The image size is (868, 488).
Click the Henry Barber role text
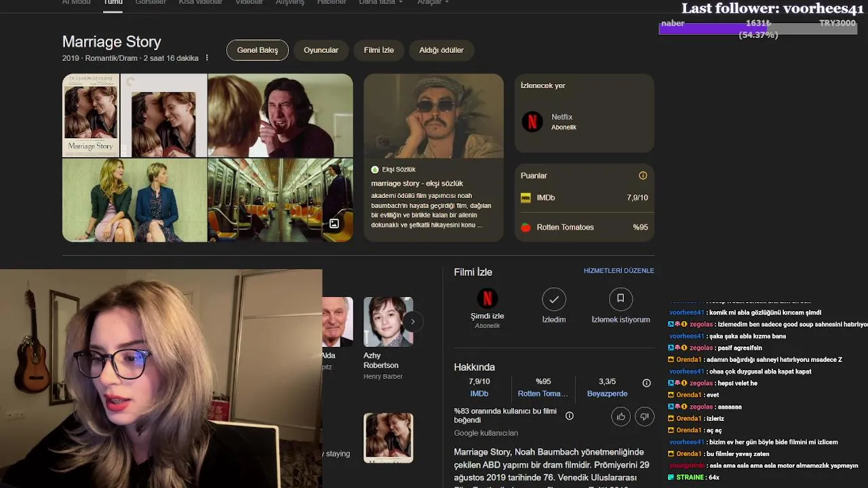383,377
